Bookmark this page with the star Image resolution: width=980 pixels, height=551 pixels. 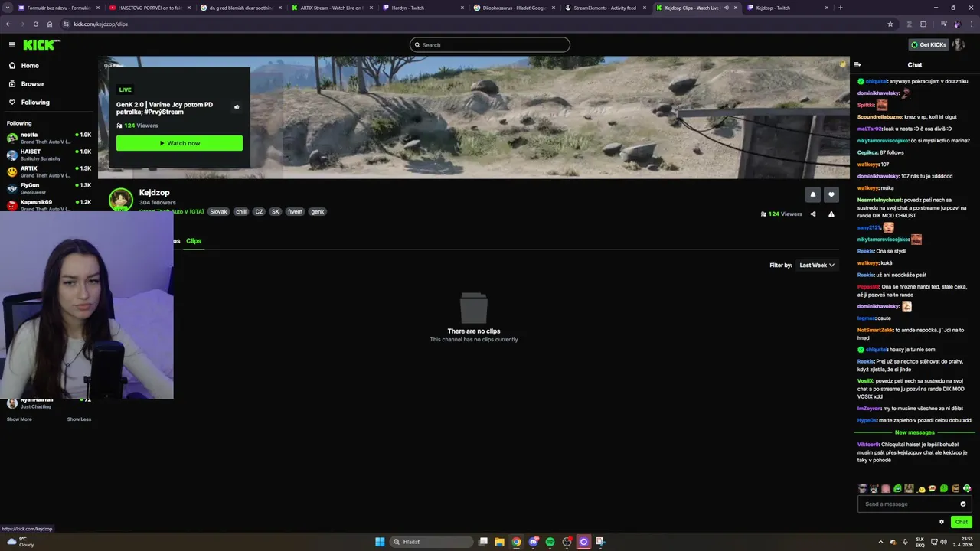890,24
